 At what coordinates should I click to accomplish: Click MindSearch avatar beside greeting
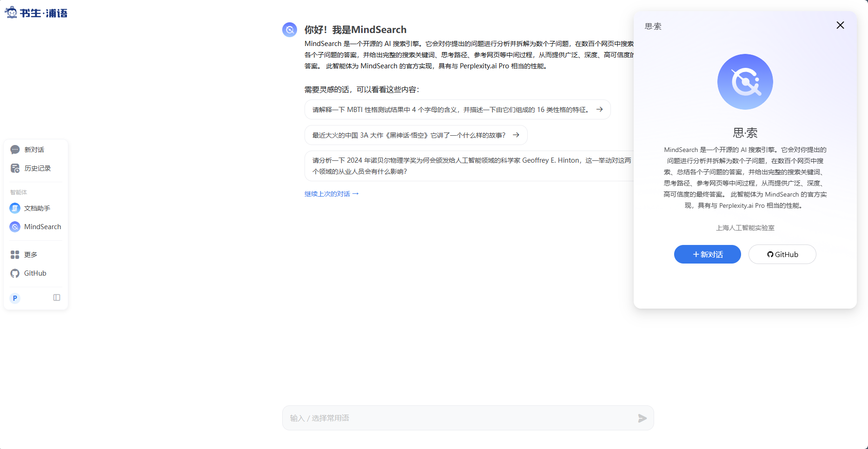pos(290,30)
